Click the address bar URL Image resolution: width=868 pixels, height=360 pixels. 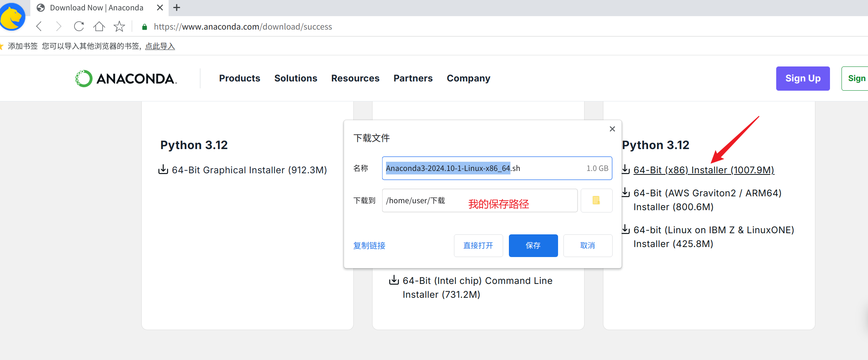pos(243,27)
